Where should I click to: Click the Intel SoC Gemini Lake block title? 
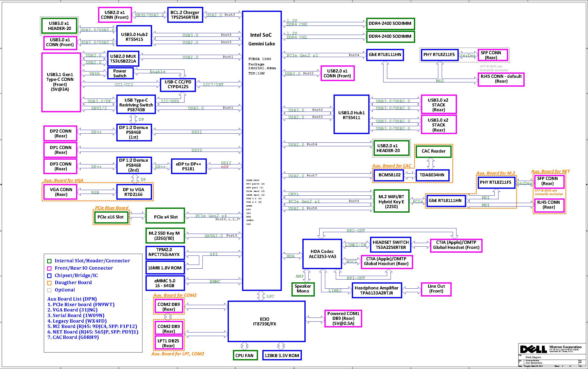261,39
